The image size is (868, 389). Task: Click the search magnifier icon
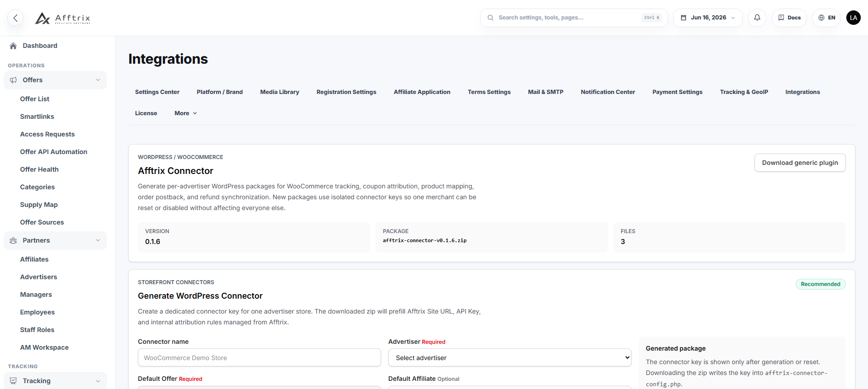point(491,18)
